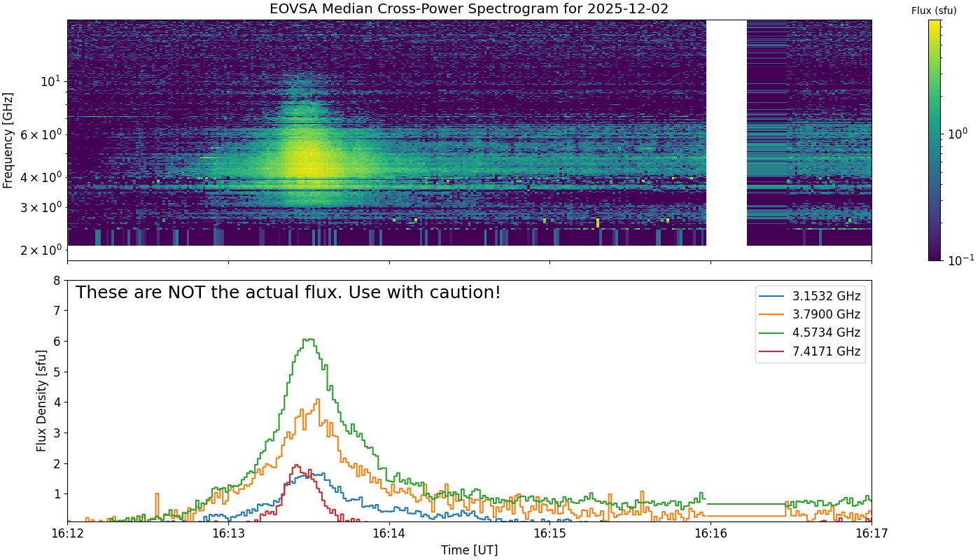Click the white data gap in spectrogram

coord(727,133)
